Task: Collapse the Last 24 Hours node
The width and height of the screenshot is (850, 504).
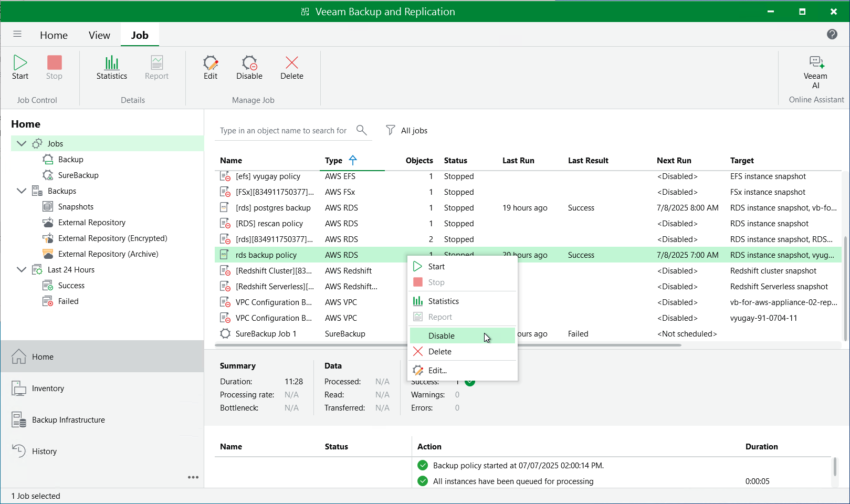Action: tap(22, 269)
